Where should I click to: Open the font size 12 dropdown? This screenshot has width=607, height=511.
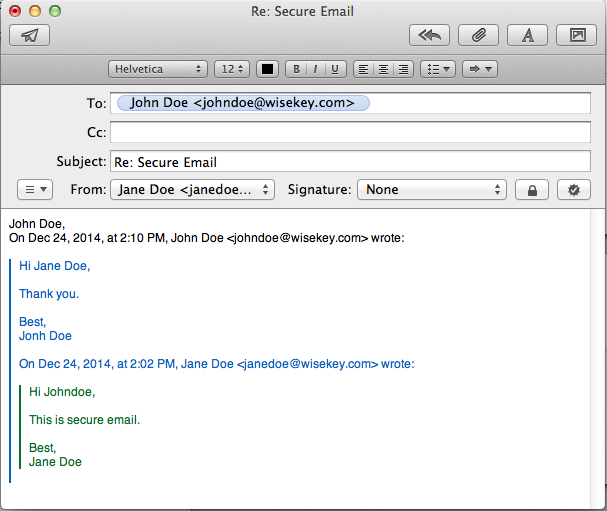pyautogui.click(x=232, y=69)
